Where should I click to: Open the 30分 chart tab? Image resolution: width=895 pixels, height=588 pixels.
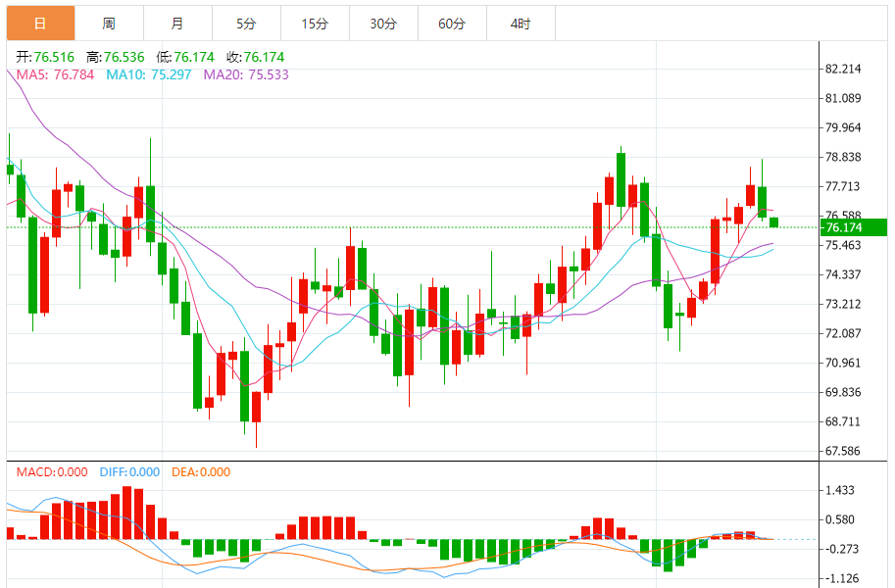pyautogui.click(x=383, y=24)
